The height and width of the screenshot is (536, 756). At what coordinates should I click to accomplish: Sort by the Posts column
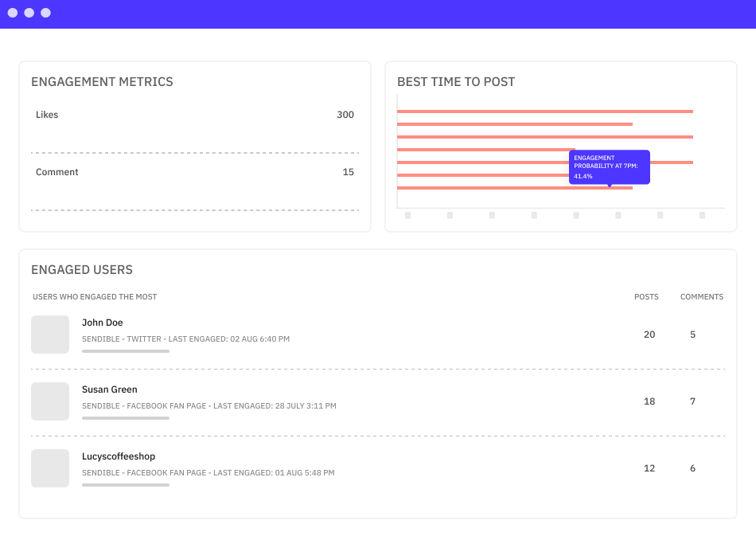click(646, 296)
